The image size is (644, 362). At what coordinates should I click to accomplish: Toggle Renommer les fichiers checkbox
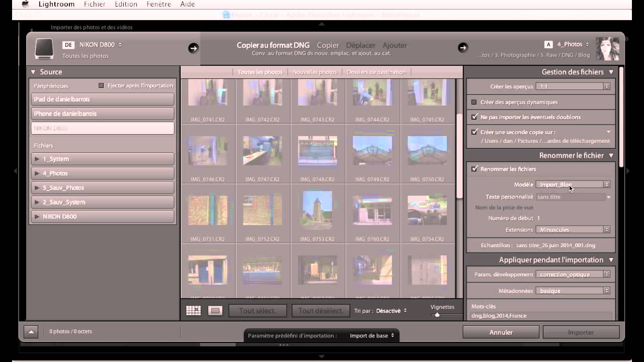(474, 169)
